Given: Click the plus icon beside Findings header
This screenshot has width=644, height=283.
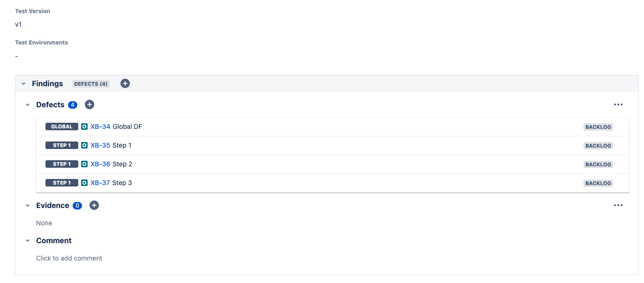Looking at the screenshot, I should point(125,83).
